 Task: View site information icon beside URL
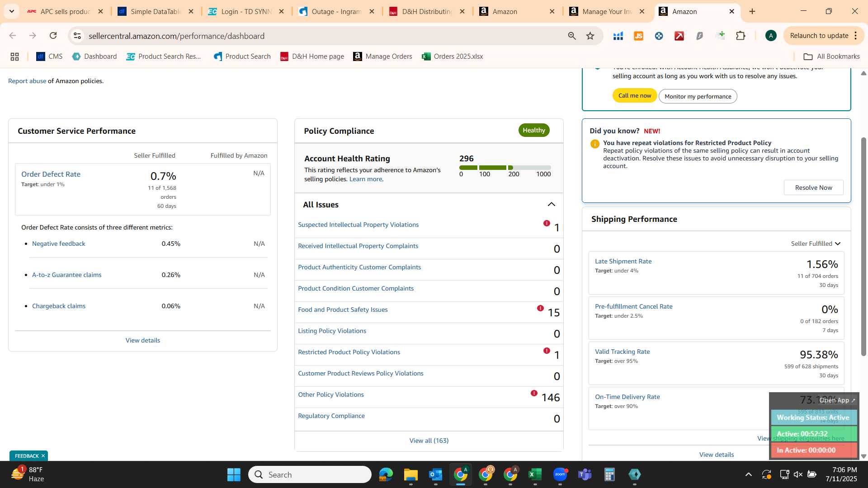(x=77, y=36)
